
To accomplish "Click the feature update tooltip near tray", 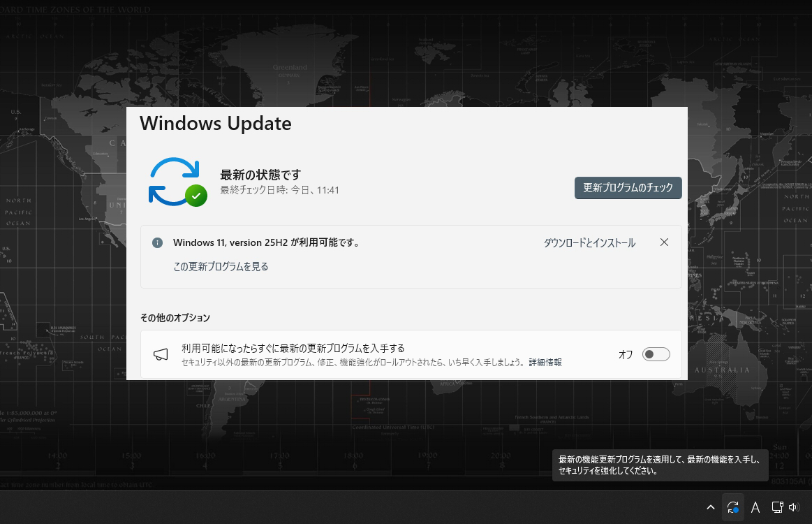I will (x=660, y=465).
